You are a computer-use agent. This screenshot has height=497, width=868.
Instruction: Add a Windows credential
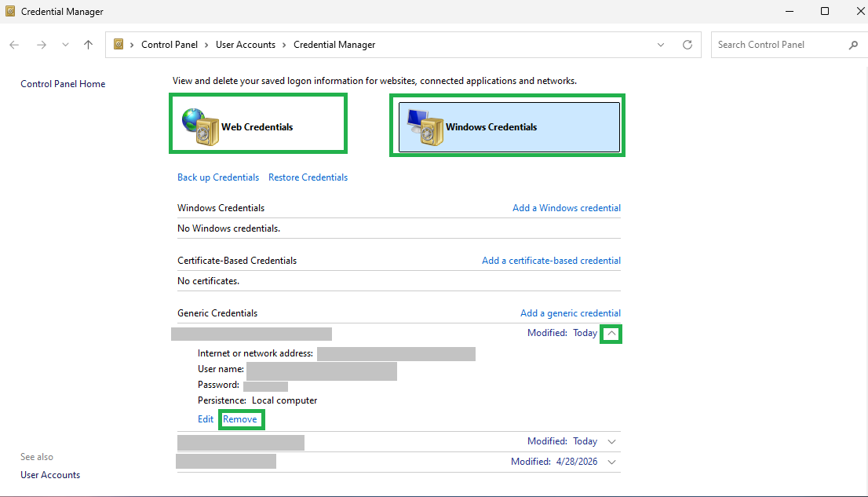[567, 208]
